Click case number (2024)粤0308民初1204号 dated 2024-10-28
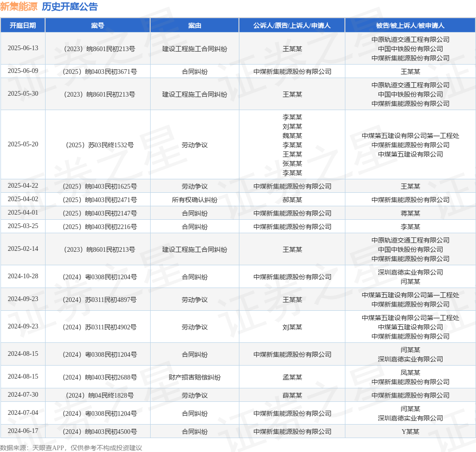Viewport: 476px width, 452px height. tap(99, 277)
